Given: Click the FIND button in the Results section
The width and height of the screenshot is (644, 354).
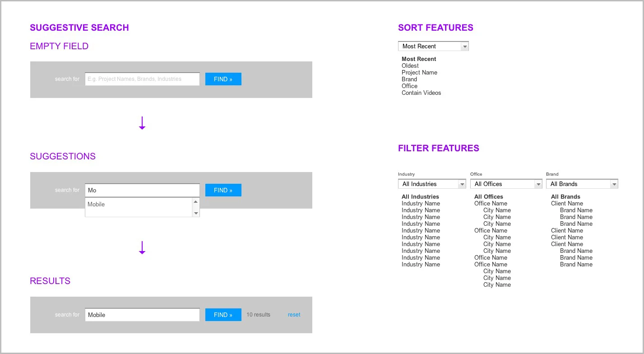Looking at the screenshot, I should click(223, 314).
